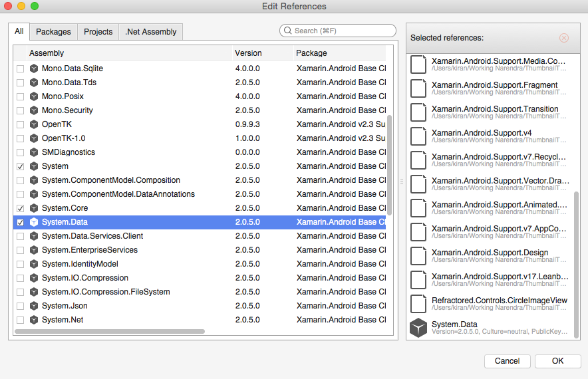
Task: Click the selected references scrollbar
Action: click(577, 264)
